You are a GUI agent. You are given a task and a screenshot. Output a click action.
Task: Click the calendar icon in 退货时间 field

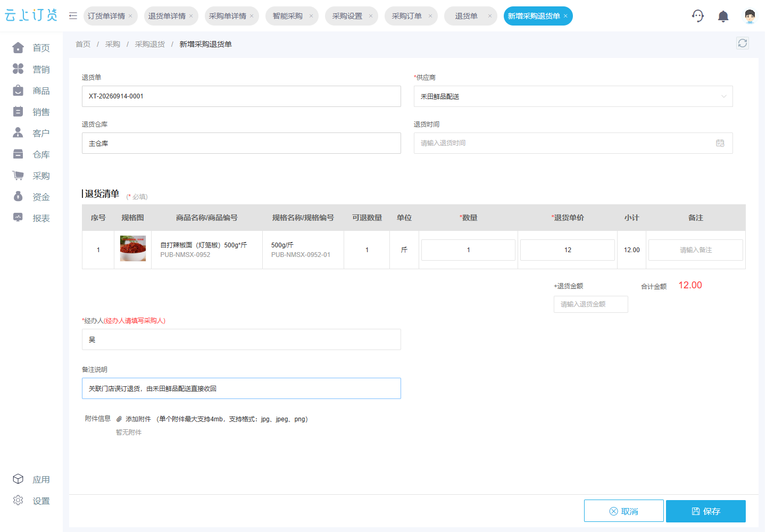(720, 143)
